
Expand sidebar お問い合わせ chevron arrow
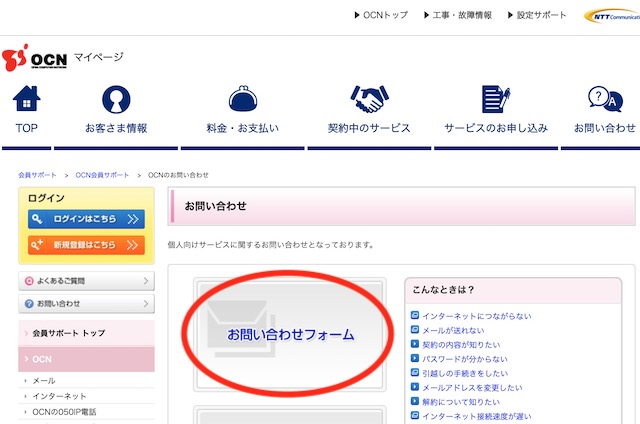click(146, 304)
